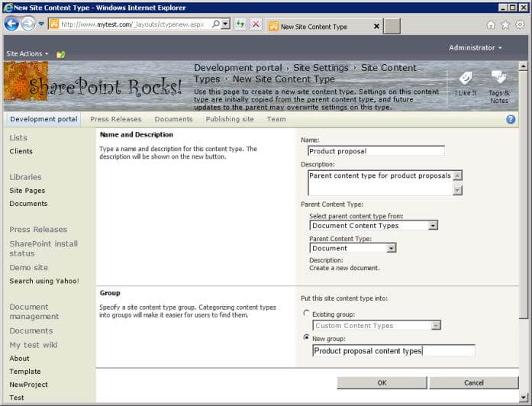Close the New Site Content Type tab
This screenshot has height=406, width=532.
click(376, 26)
